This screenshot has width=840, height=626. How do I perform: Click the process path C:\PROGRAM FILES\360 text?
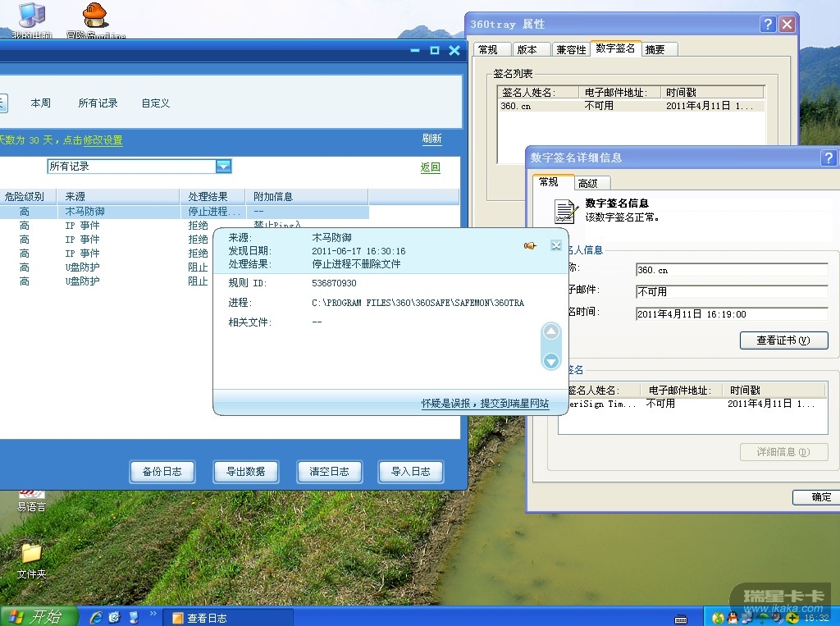coord(418,303)
